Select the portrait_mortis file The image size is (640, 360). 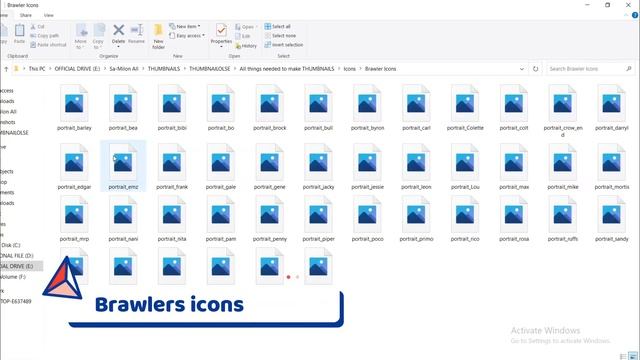(611, 167)
